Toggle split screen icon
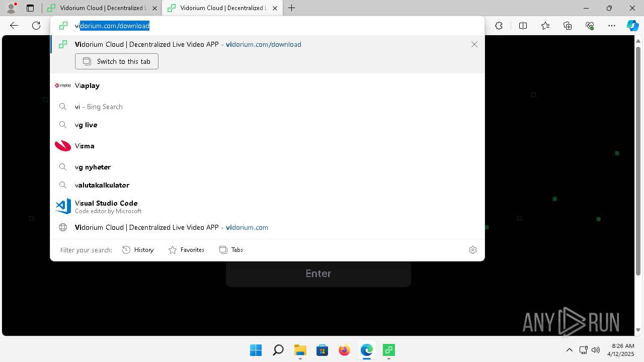This screenshot has height=362, width=644. tap(523, 26)
